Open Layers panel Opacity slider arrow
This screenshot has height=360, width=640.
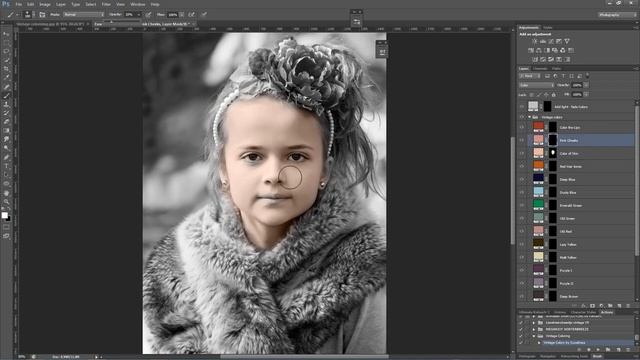(x=586, y=85)
